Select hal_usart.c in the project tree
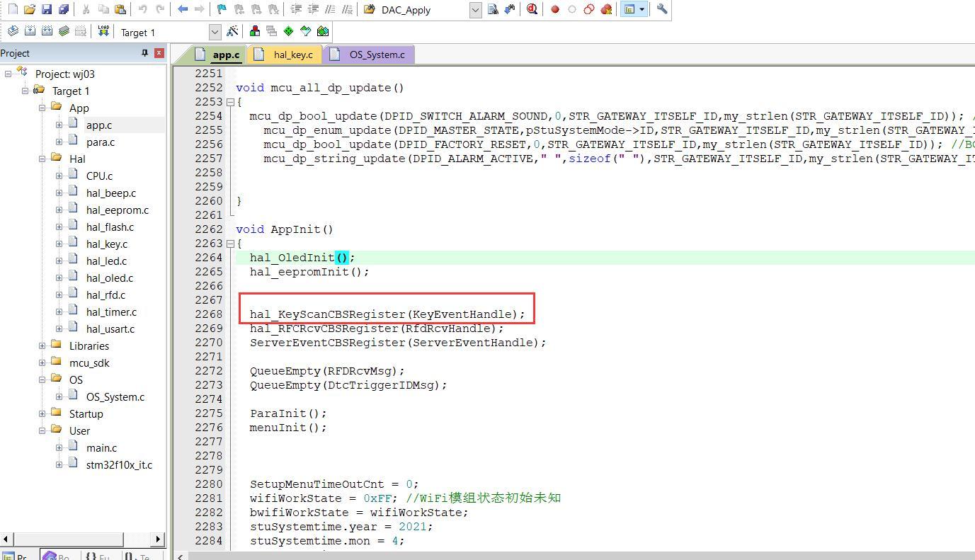Screen dimensions: 975x560 110,328
